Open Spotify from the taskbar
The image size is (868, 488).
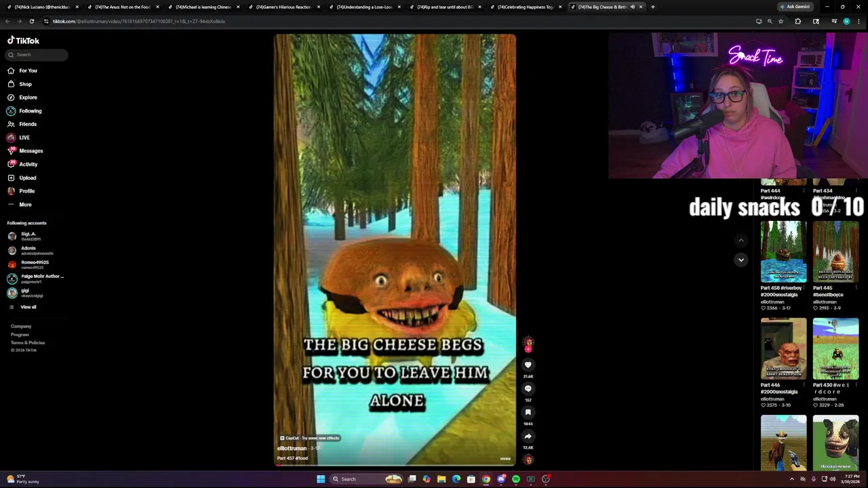tap(515, 479)
